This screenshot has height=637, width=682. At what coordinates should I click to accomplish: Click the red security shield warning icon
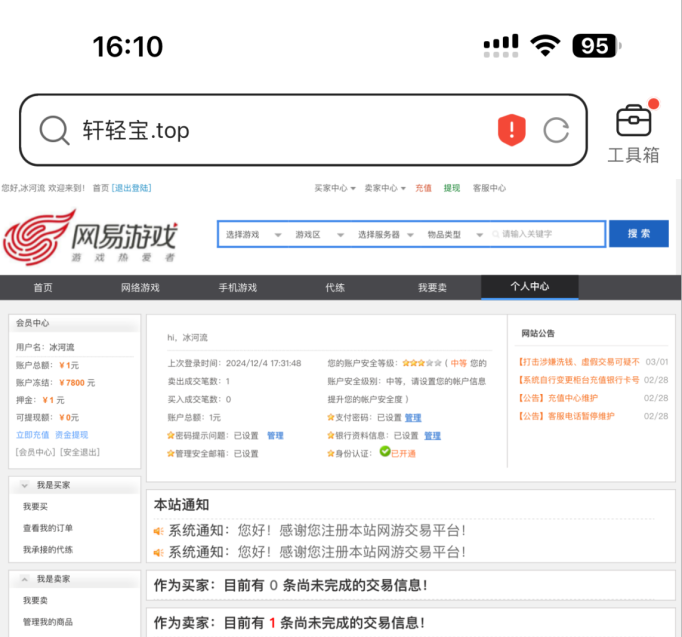(x=511, y=130)
